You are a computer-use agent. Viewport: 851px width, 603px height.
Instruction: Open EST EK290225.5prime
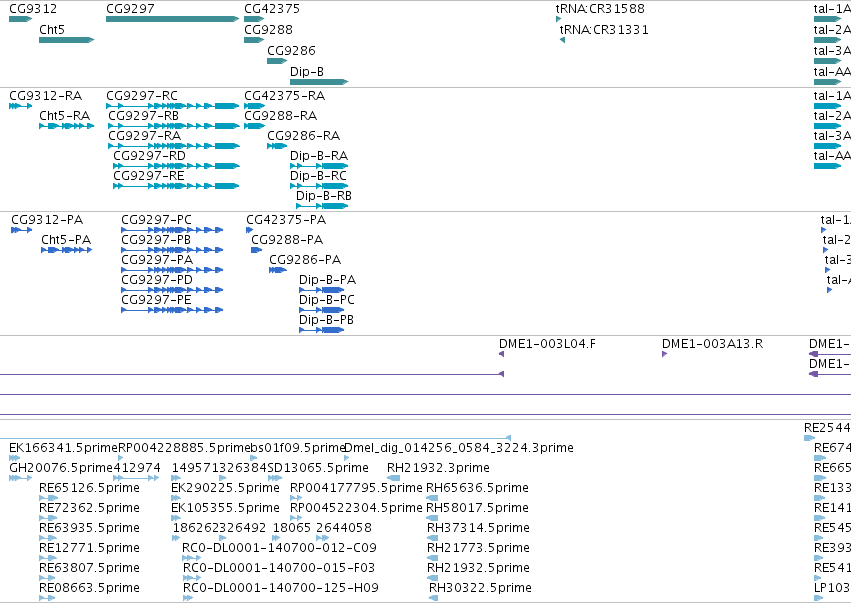[x=225, y=488]
